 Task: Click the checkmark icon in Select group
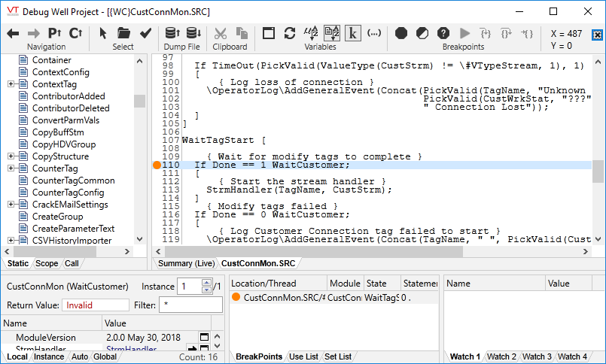145,33
